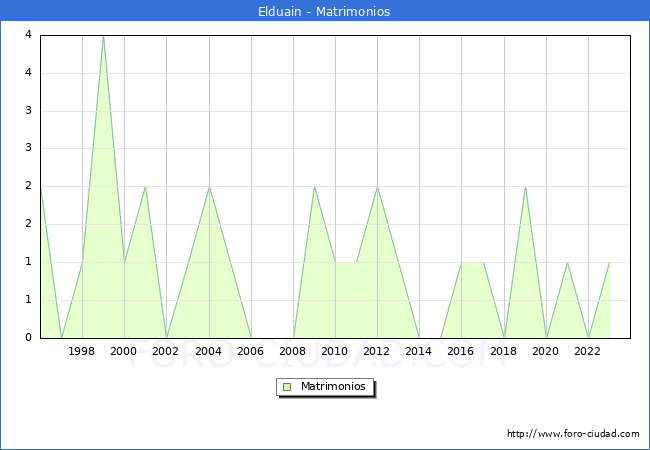The width and height of the screenshot is (650, 450).
Task: Click the green Matrimonios legend swatch
Action: tap(287, 387)
